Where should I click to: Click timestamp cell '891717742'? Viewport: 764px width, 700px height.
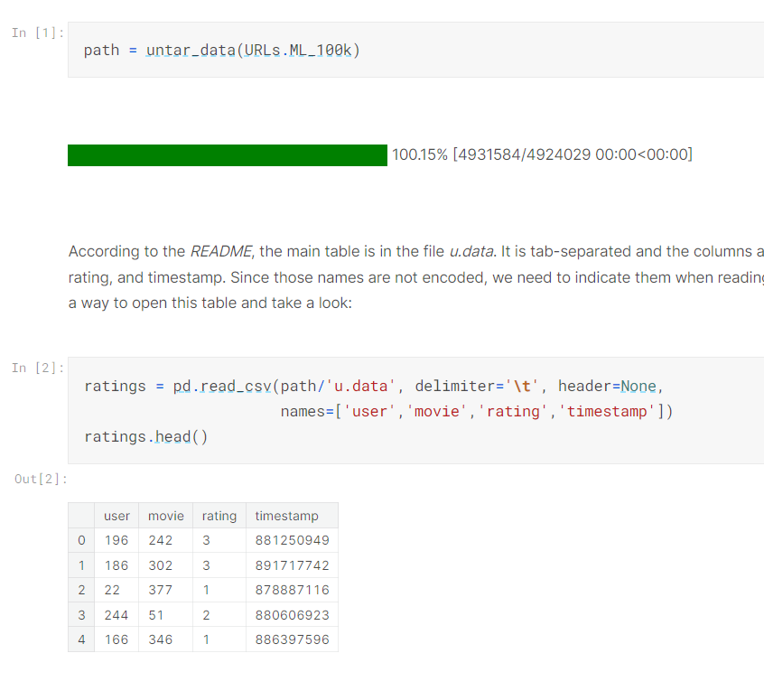coord(292,565)
